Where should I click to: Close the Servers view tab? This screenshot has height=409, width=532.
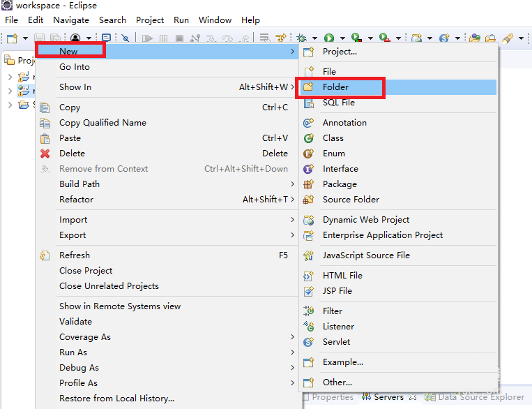(x=413, y=397)
